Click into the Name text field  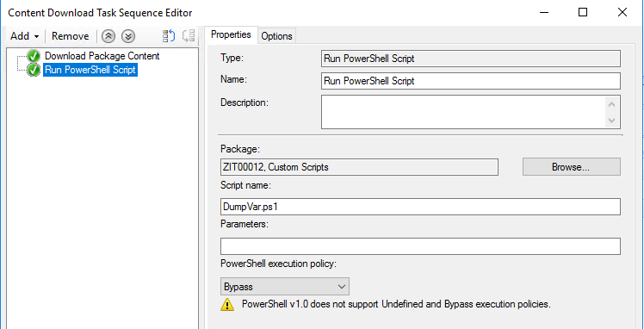(471, 81)
